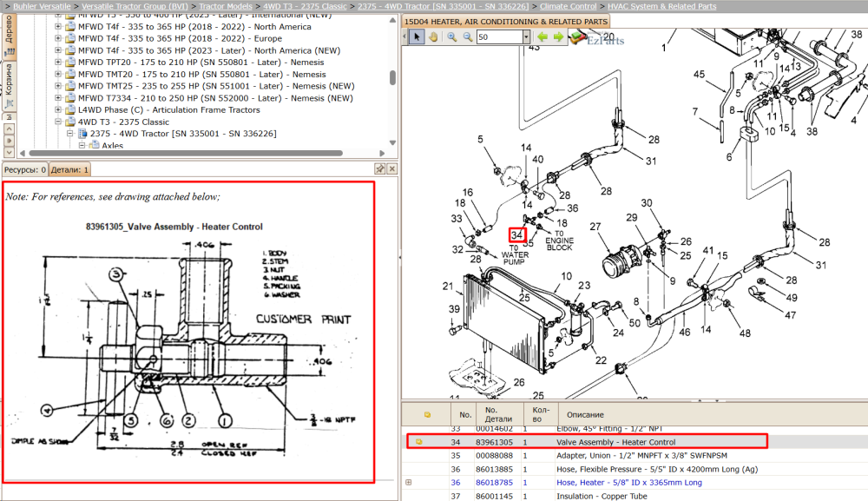The width and height of the screenshot is (868, 501).
Task: Open Climate Control breadcrumb link
Action: coord(568,6)
